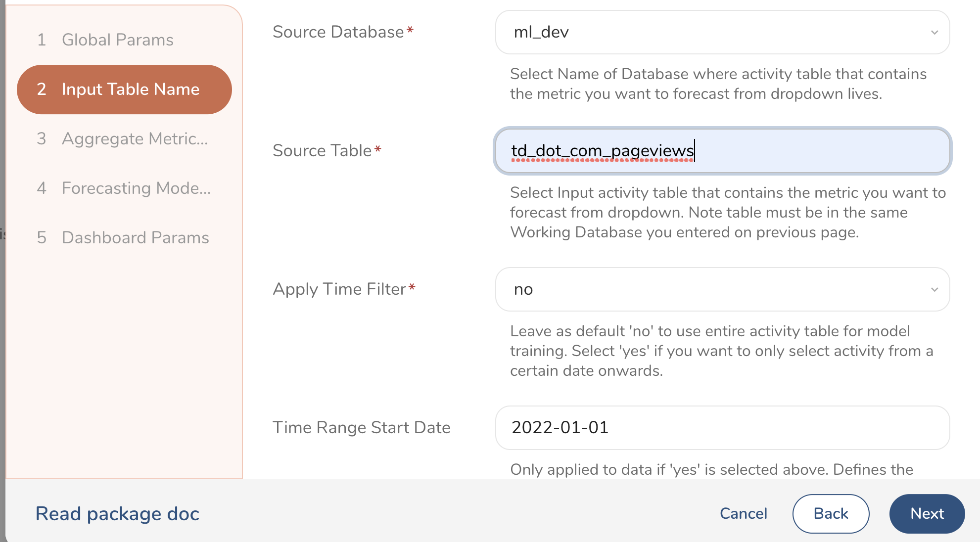Cancel the configuration dialog
This screenshot has width=980, height=542.
tap(743, 514)
